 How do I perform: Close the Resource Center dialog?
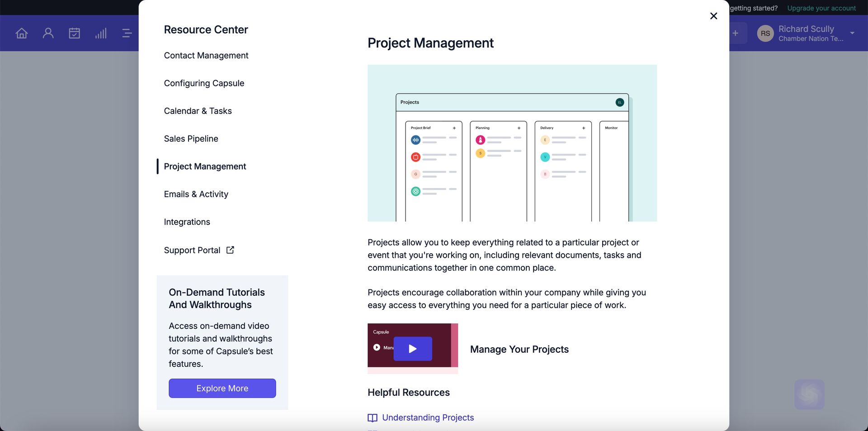[714, 16]
